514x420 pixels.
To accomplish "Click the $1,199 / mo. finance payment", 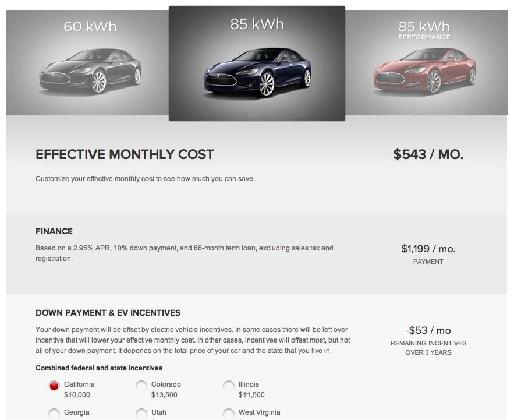I will 428,249.
